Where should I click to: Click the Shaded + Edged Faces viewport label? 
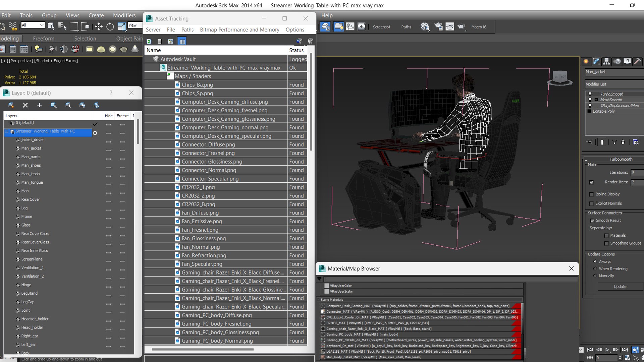point(56,61)
